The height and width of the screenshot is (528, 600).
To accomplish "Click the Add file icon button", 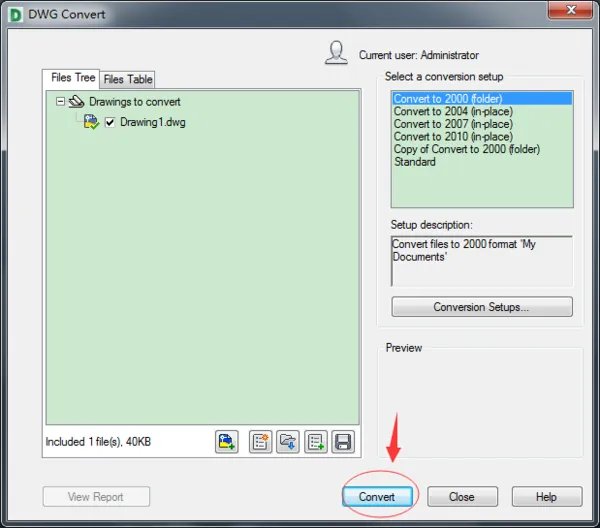I will point(227,442).
